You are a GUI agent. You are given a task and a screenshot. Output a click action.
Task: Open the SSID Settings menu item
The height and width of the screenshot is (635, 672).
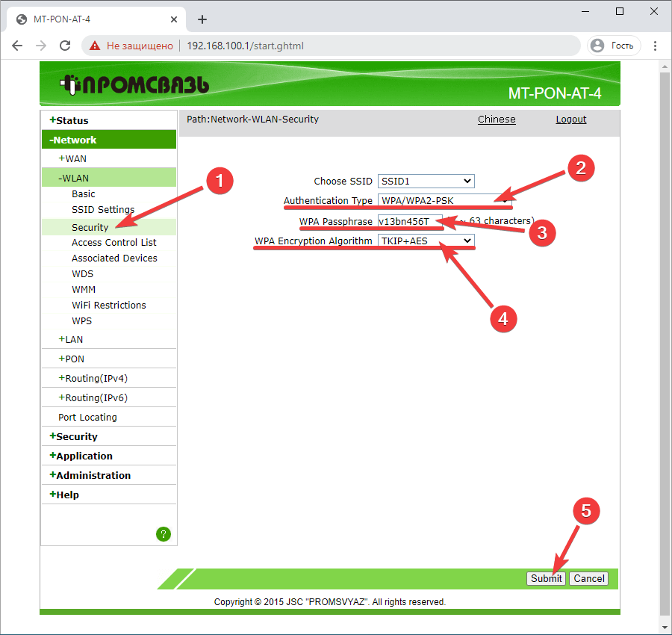point(103,210)
